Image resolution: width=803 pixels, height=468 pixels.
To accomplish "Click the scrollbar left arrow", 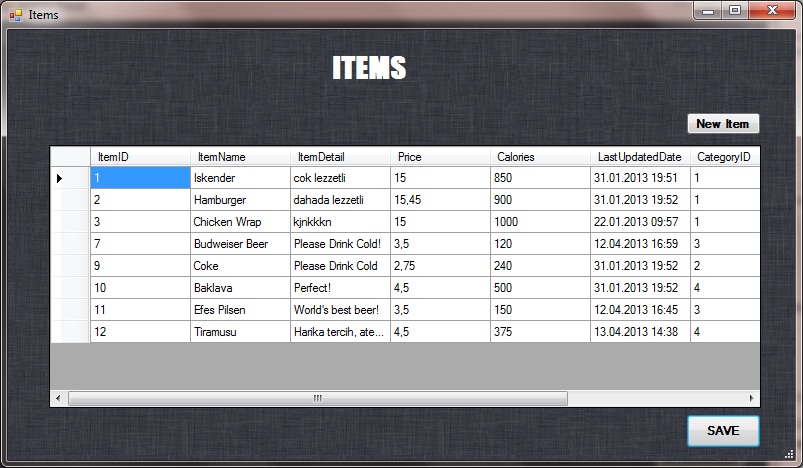I will (58, 398).
